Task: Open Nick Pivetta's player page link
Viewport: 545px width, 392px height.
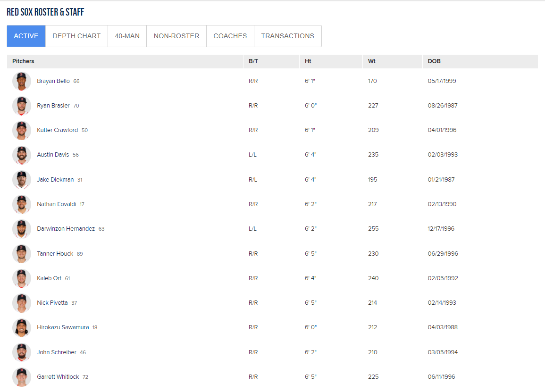Action: [52, 303]
